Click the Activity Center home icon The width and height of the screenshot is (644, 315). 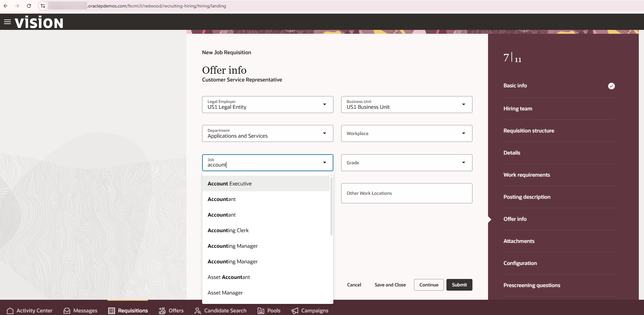(x=10, y=311)
